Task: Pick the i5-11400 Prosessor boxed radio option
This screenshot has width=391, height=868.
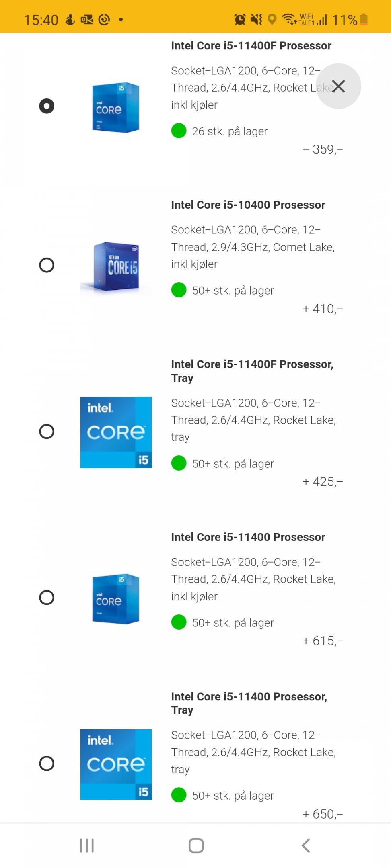Action: tap(47, 598)
